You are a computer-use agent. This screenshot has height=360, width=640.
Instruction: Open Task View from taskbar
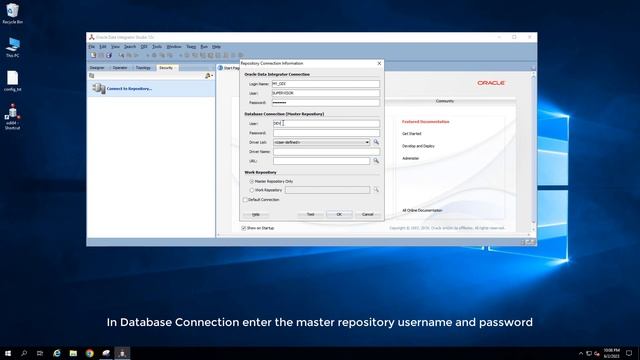click(40, 353)
